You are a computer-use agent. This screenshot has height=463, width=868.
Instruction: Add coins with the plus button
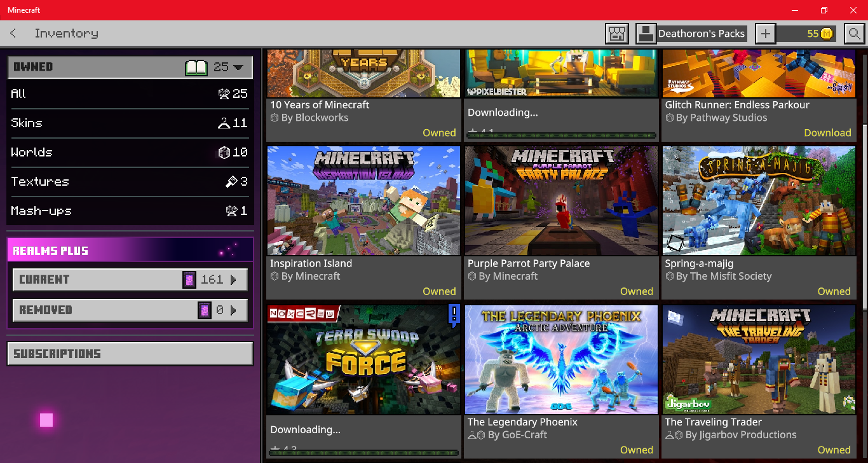coord(765,34)
